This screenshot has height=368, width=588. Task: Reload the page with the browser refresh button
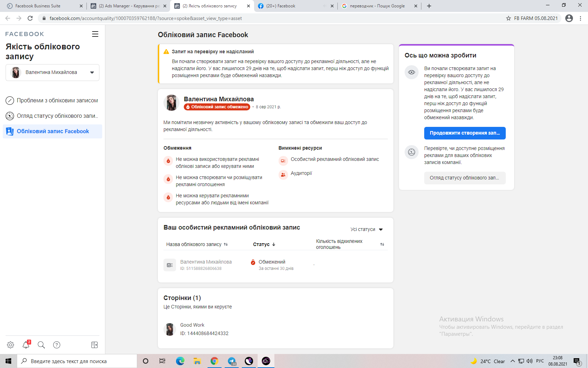[30, 18]
